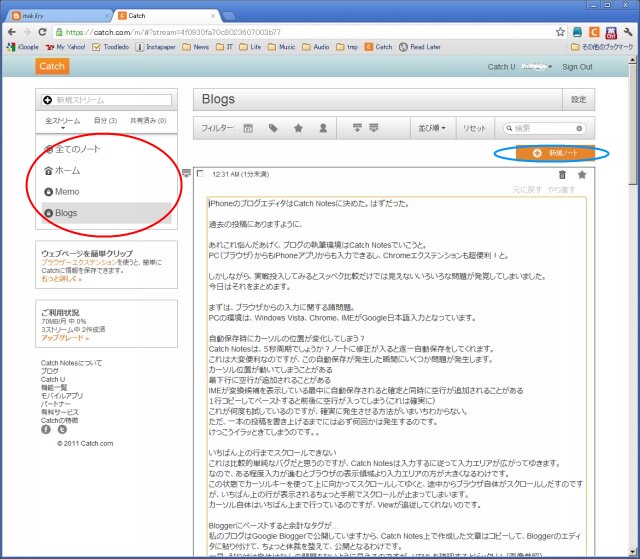Open the モバイルアプリ footer link
The image size is (640, 559).
coord(62,396)
